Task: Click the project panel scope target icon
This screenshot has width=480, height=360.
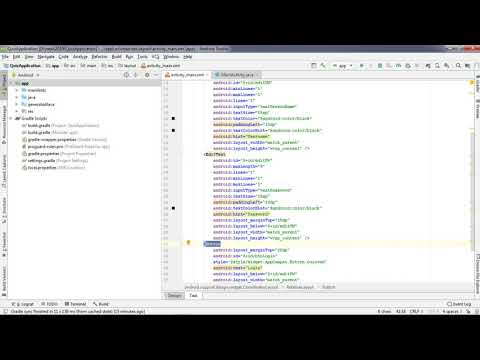Action: pyautogui.click(x=126, y=75)
